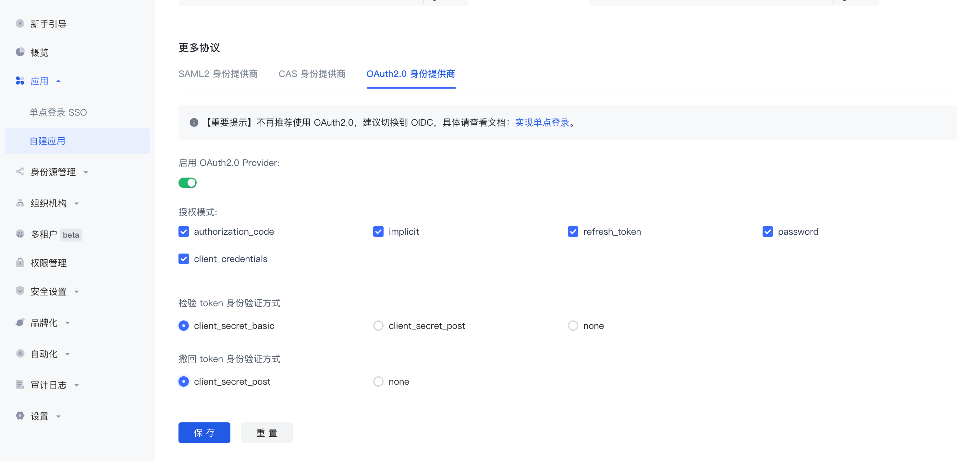Image resolution: width=980 pixels, height=461 pixels.
Task: Open the SAML2 身份提供商 tab
Action: (218, 74)
